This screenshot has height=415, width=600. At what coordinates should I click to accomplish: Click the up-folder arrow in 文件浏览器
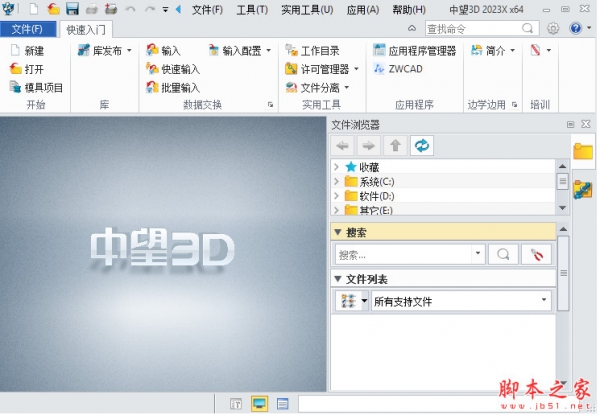point(395,146)
